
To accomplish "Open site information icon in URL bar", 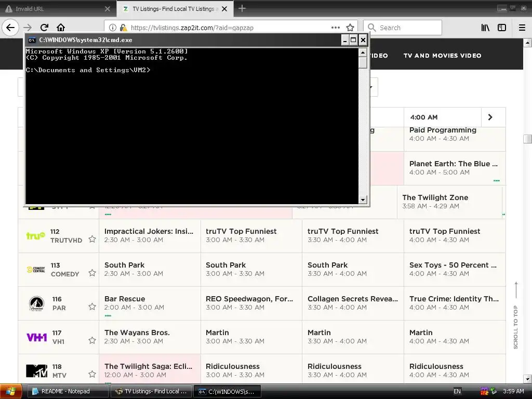I will tap(113, 28).
